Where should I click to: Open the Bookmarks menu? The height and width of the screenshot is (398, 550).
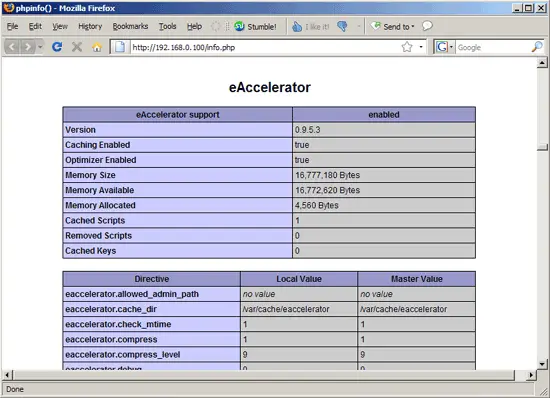[130, 26]
